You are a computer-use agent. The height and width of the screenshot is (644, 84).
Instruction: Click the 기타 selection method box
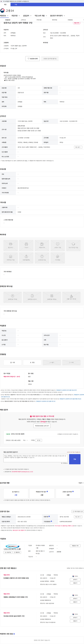(x=71, y=362)
